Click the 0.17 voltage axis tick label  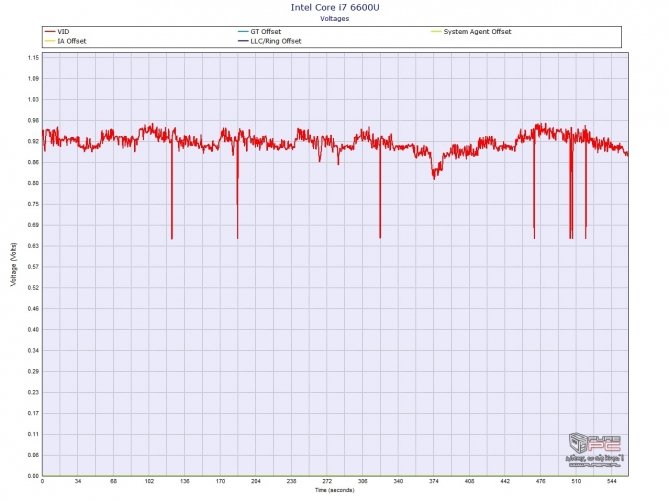(33, 414)
